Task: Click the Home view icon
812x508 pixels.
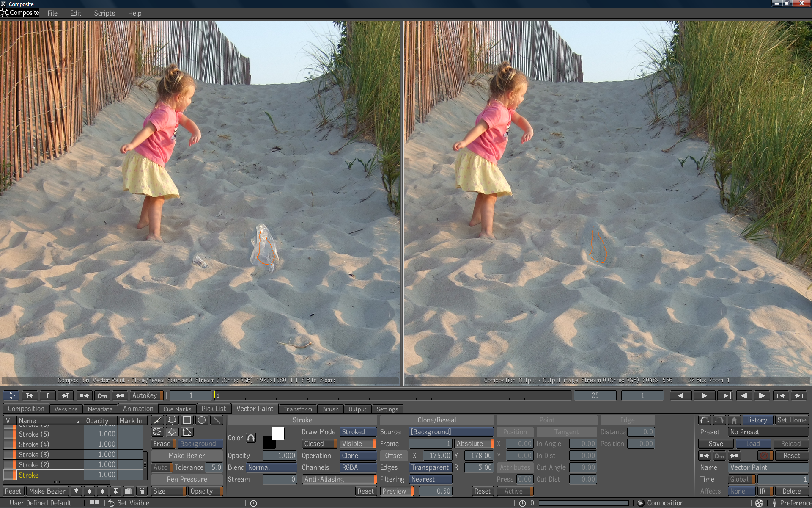Action: (x=734, y=420)
